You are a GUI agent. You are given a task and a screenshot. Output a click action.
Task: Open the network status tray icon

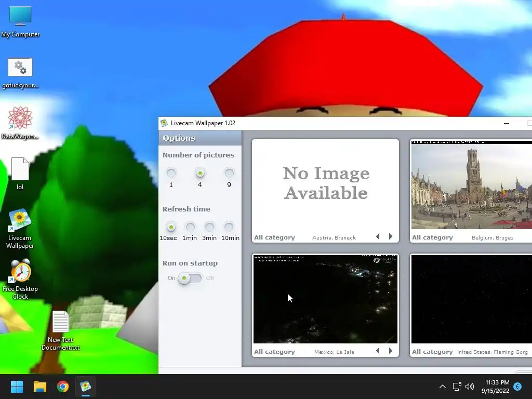457,387
